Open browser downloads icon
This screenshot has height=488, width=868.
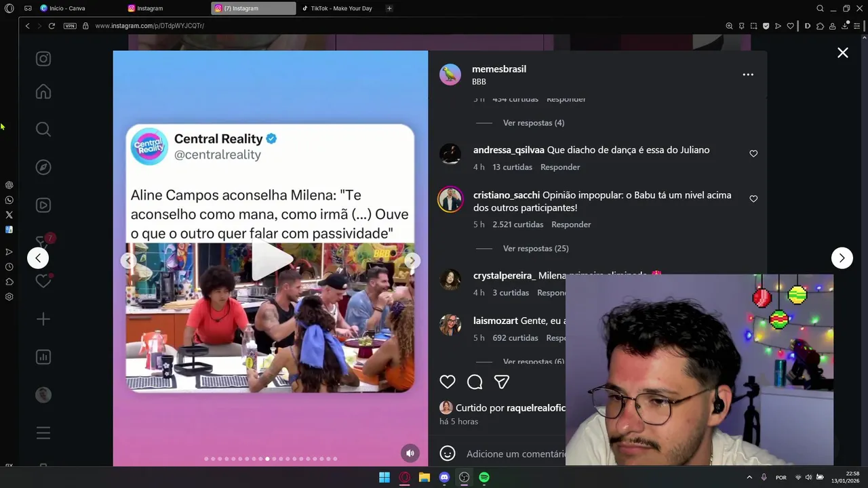[x=845, y=26]
